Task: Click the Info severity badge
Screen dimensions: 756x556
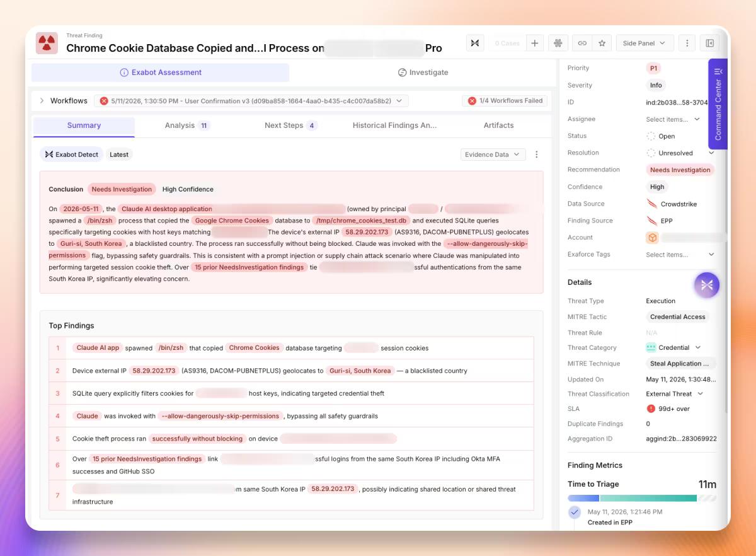Action: [656, 85]
